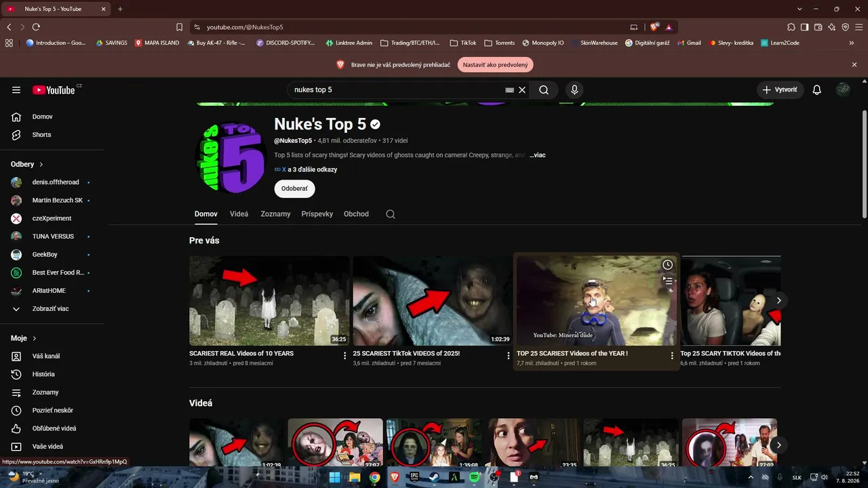868x488 pixels.
Task: Open options menu for SCARIEST REAL Videos
Action: click(x=344, y=356)
